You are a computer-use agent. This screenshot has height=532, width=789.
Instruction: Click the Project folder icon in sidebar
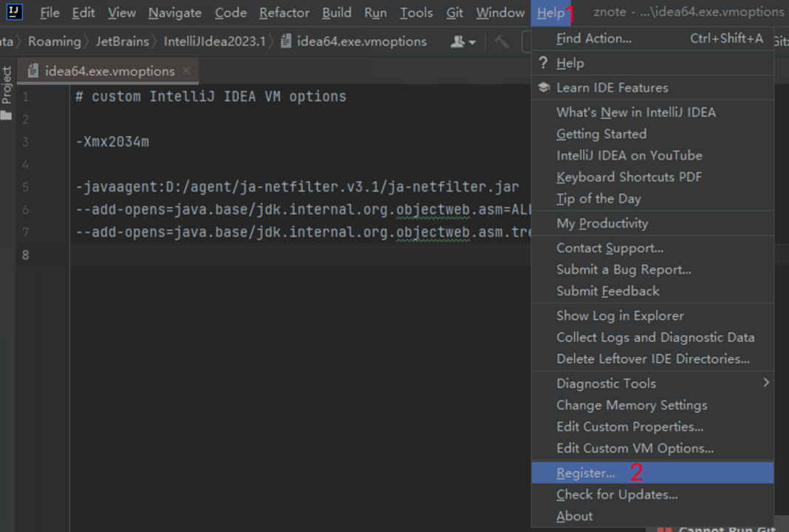(7, 116)
